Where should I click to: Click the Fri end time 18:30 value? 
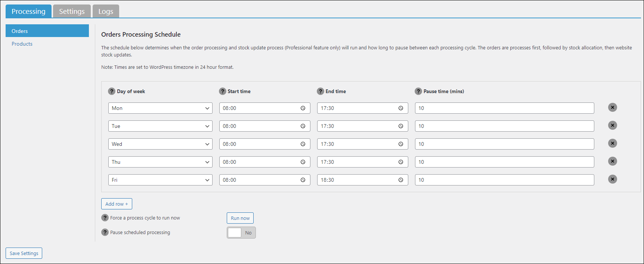[x=327, y=180]
